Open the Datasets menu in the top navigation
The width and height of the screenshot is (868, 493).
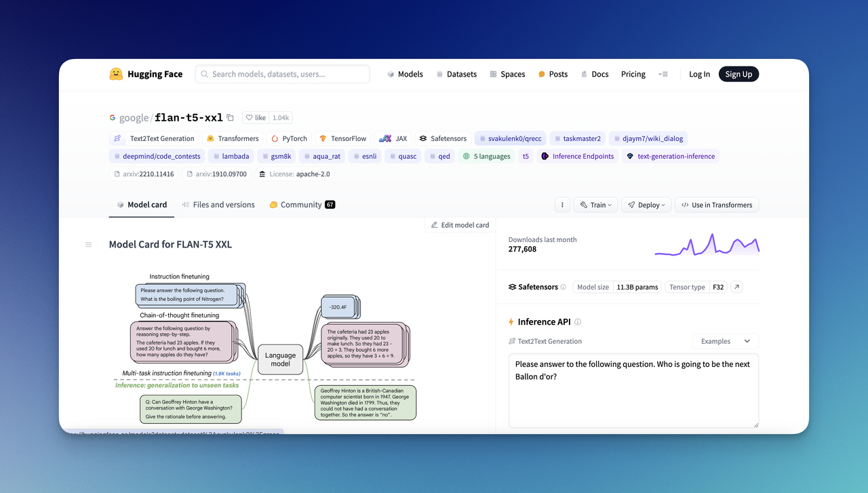(456, 74)
